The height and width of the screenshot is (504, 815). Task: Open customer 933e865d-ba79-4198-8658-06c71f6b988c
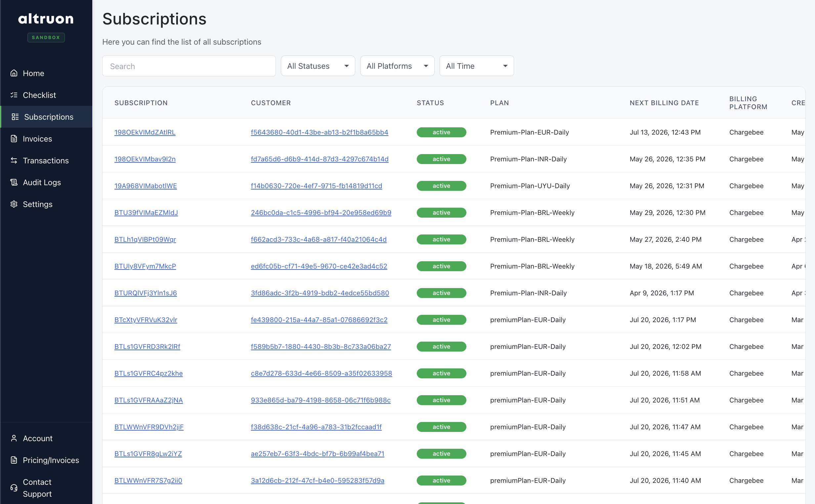[x=321, y=400]
